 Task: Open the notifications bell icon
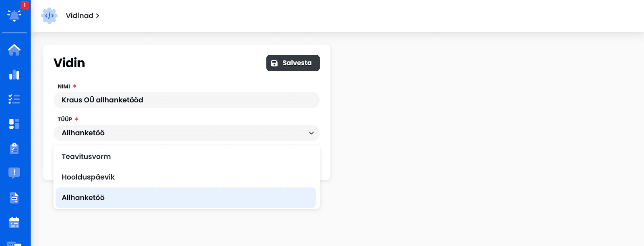point(14,16)
